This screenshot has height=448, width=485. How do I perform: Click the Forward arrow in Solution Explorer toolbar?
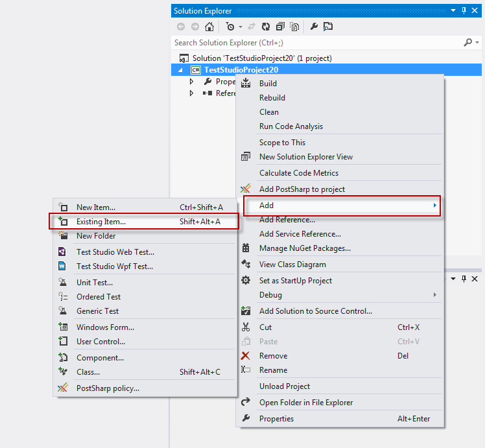tap(195, 27)
